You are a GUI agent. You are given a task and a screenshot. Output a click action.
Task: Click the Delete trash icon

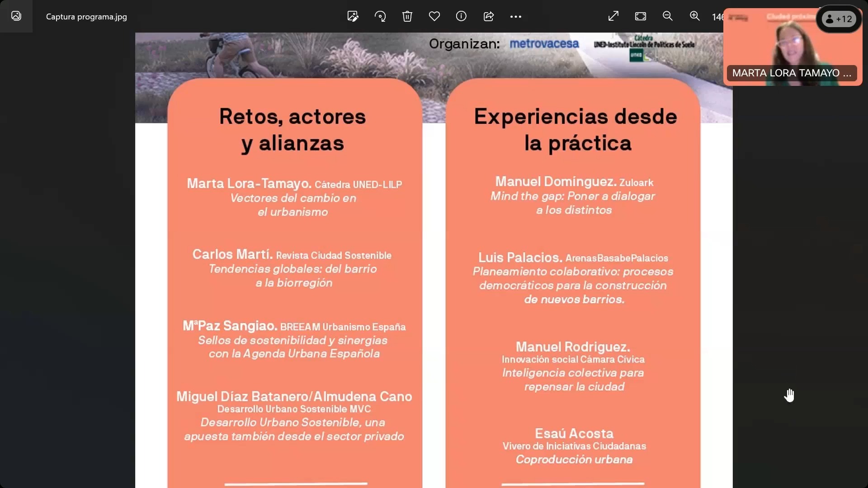pos(407,17)
